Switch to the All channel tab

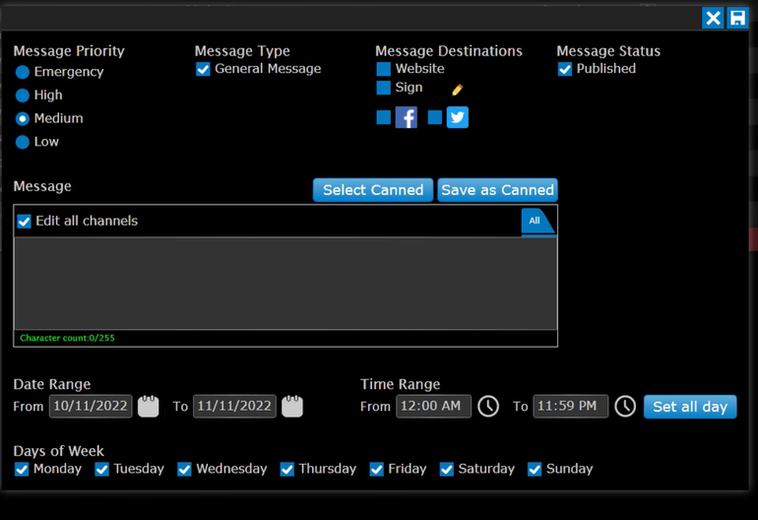(535, 221)
